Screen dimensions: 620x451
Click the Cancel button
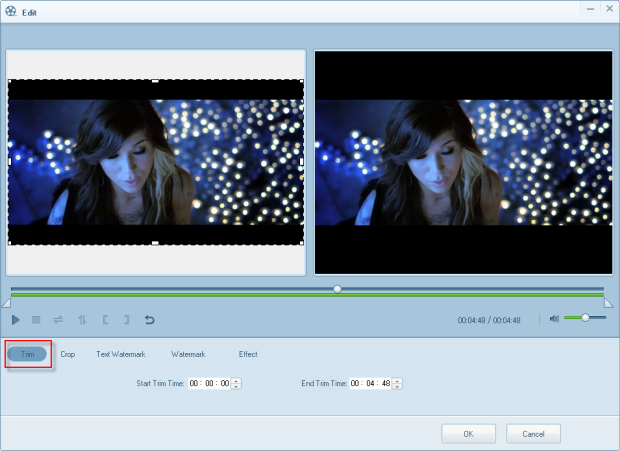[533, 434]
